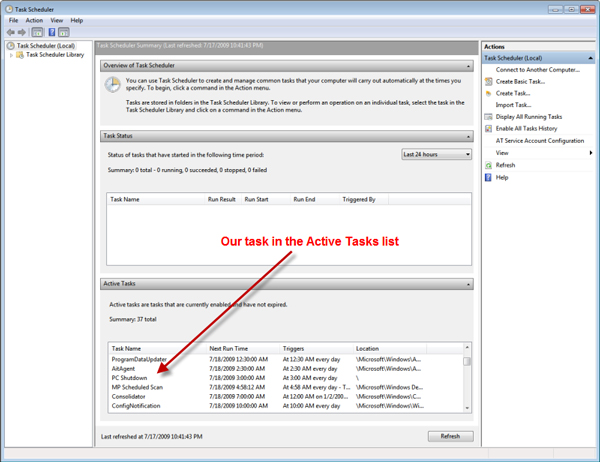Click the Refresh button at bottom
This screenshot has height=462, width=600.
point(450,436)
